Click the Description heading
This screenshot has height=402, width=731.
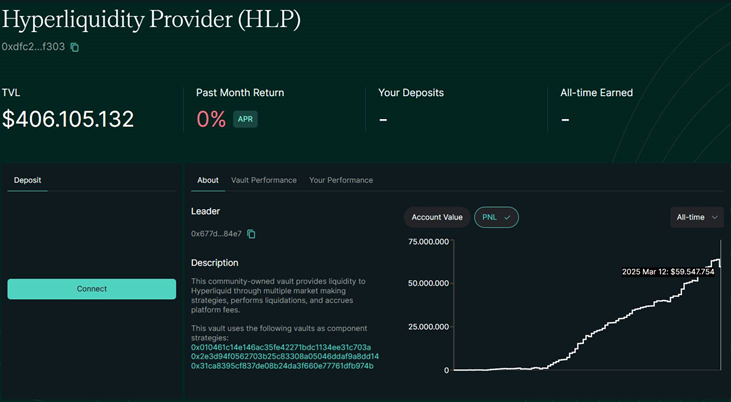(214, 263)
